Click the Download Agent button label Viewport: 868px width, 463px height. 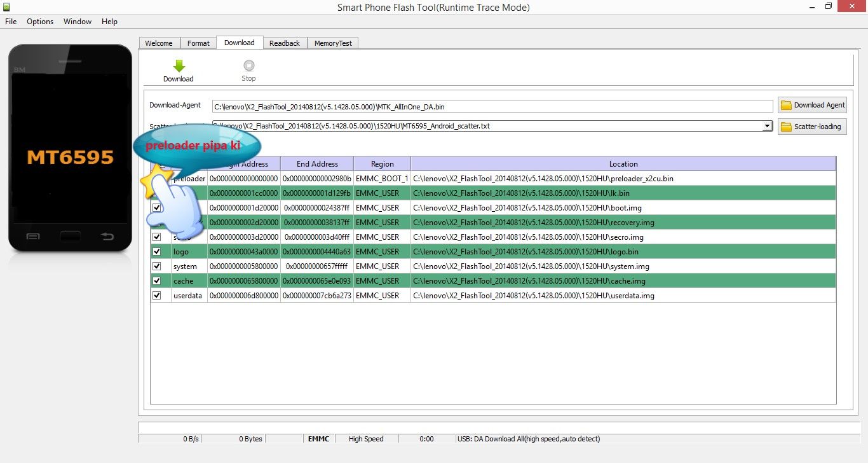tap(820, 105)
